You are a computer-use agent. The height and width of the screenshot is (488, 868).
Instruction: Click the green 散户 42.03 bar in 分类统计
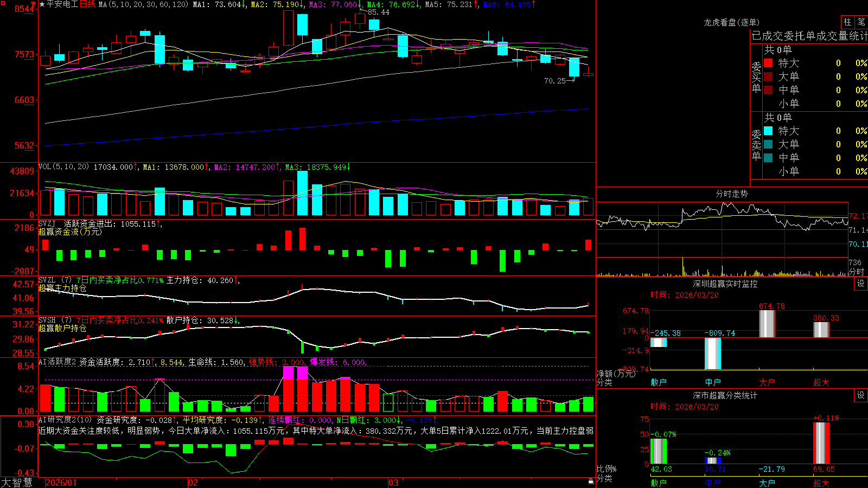click(x=659, y=451)
